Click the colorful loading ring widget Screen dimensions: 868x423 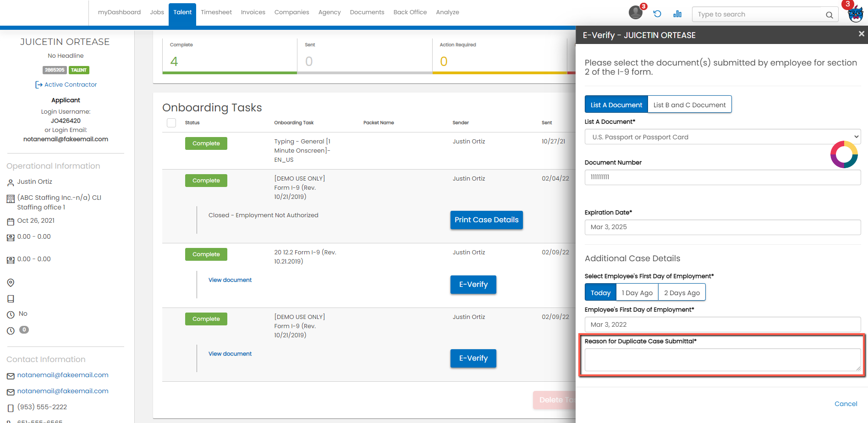click(844, 154)
